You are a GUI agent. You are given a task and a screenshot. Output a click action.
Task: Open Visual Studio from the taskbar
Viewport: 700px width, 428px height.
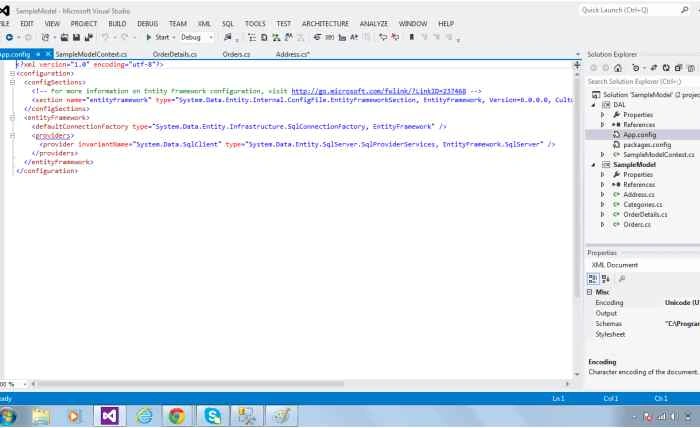tap(109, 416)
